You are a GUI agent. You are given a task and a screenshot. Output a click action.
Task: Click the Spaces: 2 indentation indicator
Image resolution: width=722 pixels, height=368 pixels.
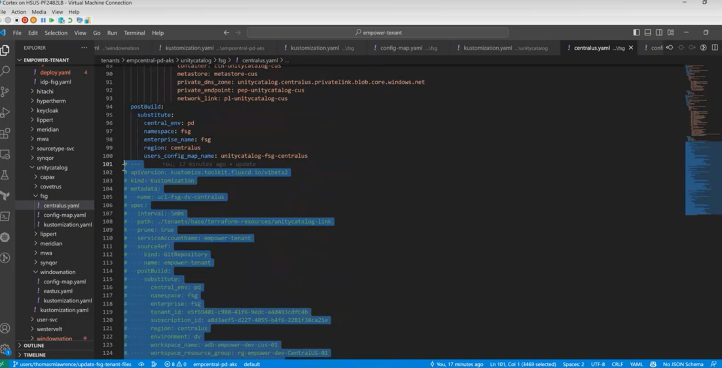click(573, 364)
